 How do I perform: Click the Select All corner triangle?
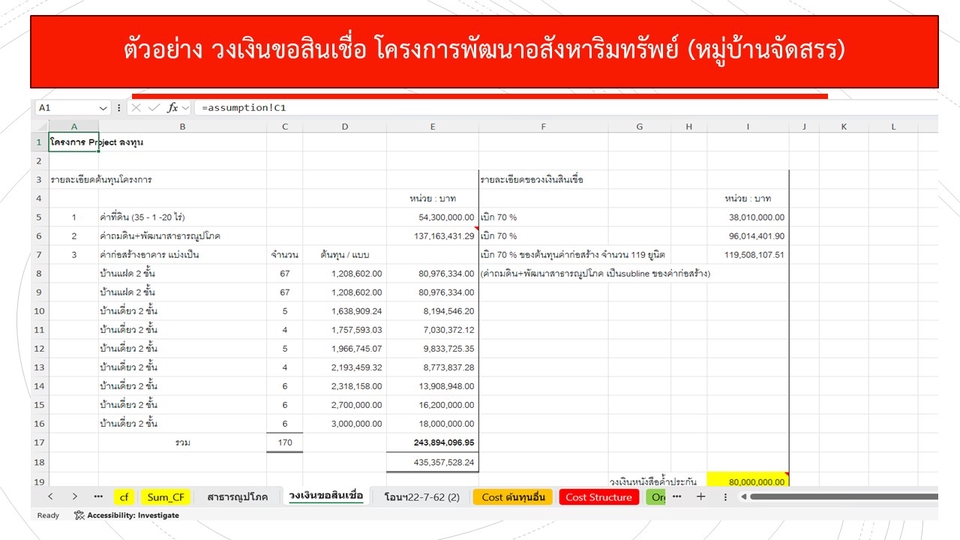(40, 127)
